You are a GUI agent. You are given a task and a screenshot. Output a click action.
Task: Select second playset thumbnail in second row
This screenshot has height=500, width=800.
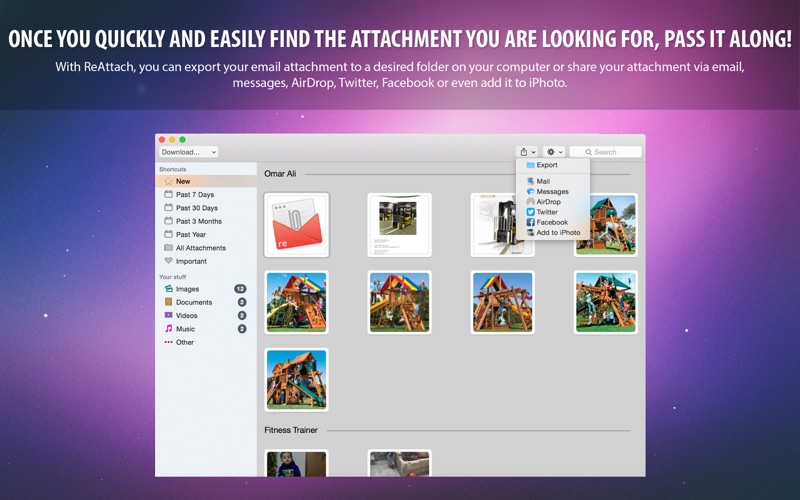[399, 303]
